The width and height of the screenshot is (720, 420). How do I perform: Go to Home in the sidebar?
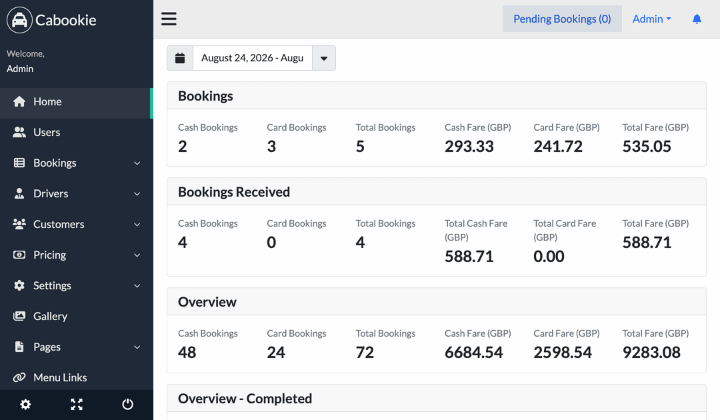76,101
